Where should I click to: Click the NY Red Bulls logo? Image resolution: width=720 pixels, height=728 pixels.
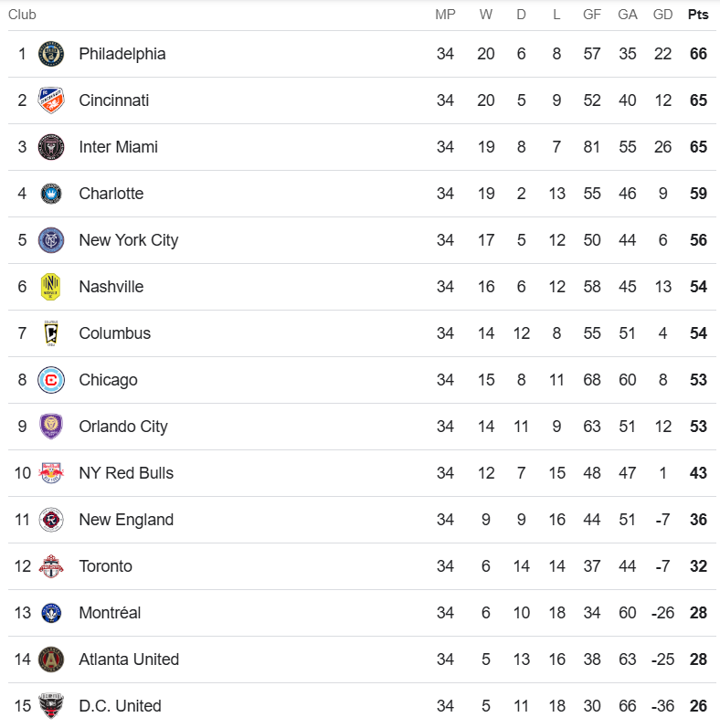pyautogui.click(x=51, y=473)
